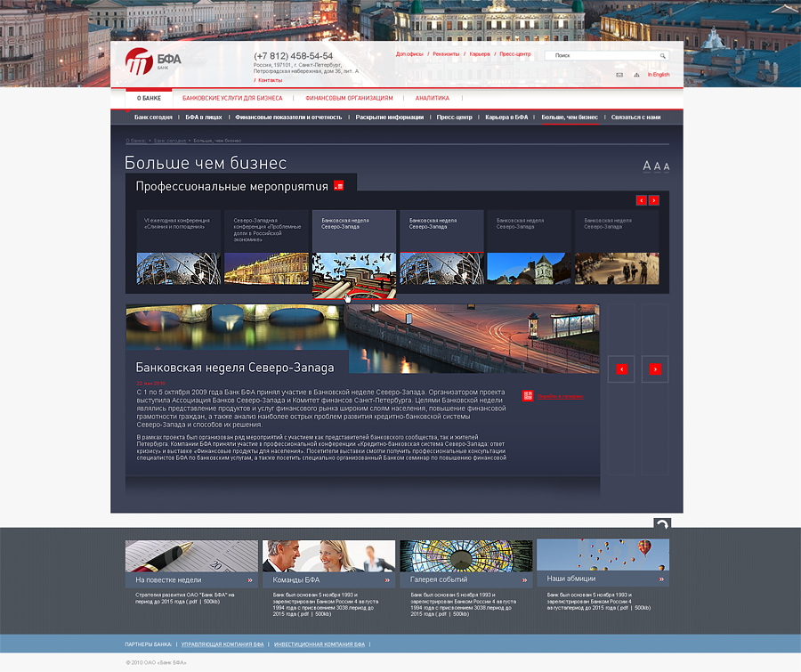The image size is (801, 672).
Task: Click УПРАВЛЯЮЩАЯ КОМПАНИЯ БФА partner link
Action: (x=222, y=644)
